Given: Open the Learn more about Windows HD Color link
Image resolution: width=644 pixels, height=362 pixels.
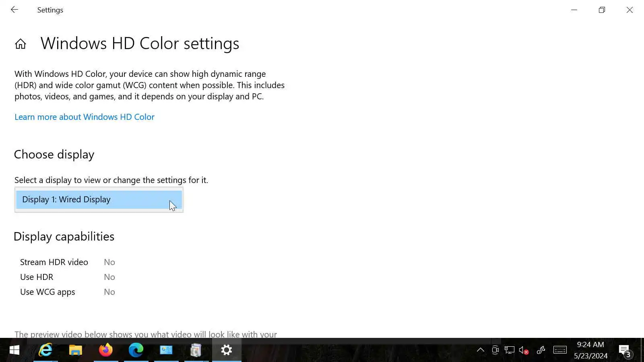Looking at the screenshot, I should coord(85,117).
